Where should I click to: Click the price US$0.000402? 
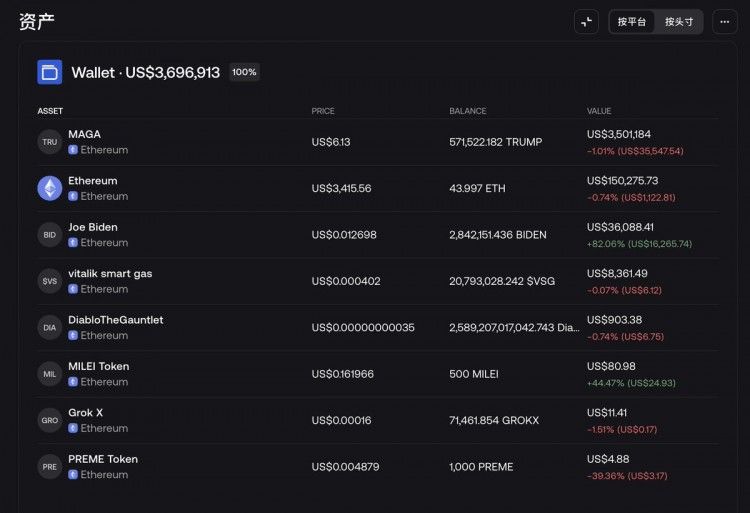[x=346, y=281]
